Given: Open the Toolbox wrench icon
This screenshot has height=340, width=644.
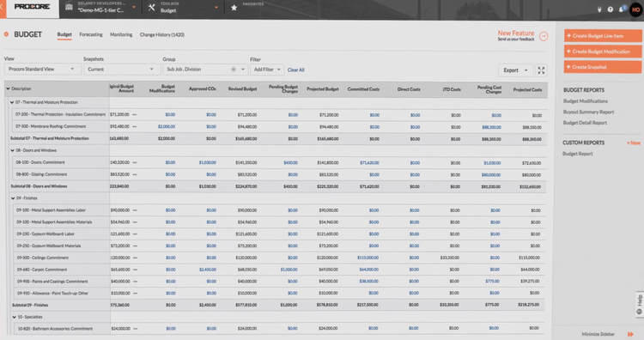Looking at the screenshot, I should [151, 8].
